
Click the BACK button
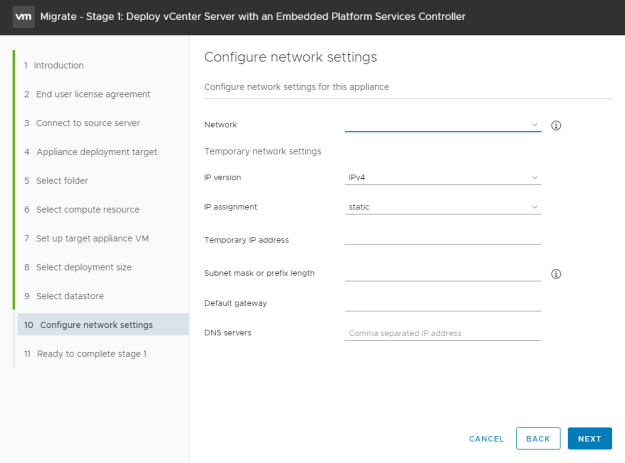coord(538,439)
